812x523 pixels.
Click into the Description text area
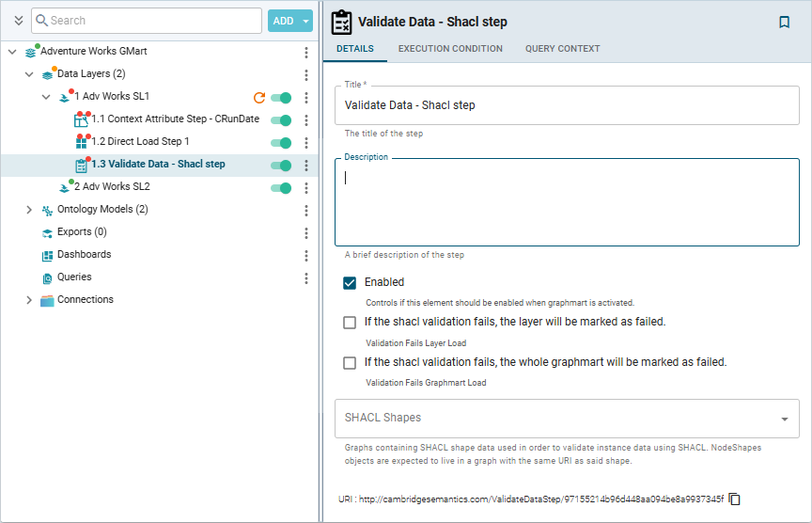567,202
